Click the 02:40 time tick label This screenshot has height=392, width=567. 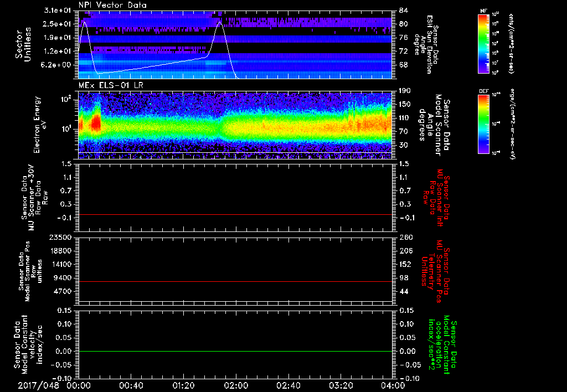288,385
